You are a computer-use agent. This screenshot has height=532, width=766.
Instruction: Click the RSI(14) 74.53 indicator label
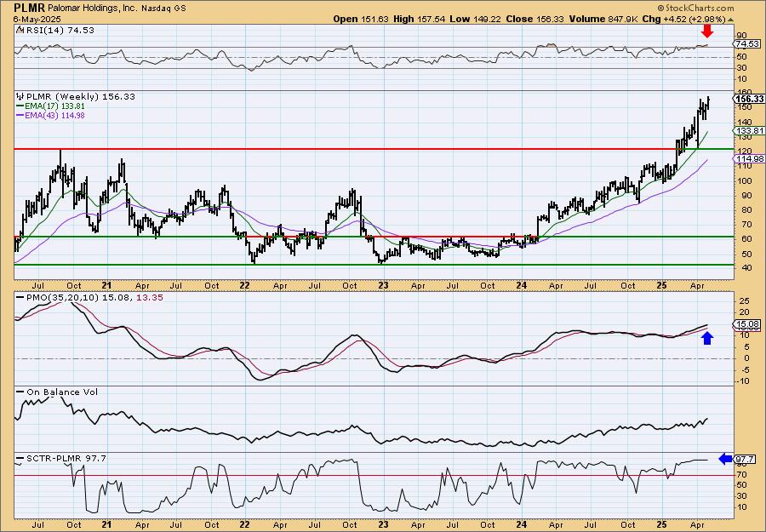(x=59, y=30)
